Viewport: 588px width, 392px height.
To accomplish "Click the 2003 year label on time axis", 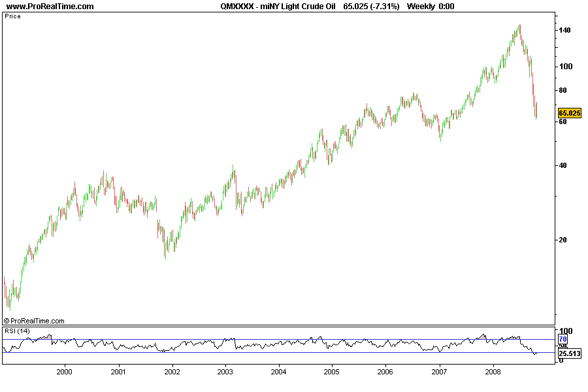I will tap(225, 372).
